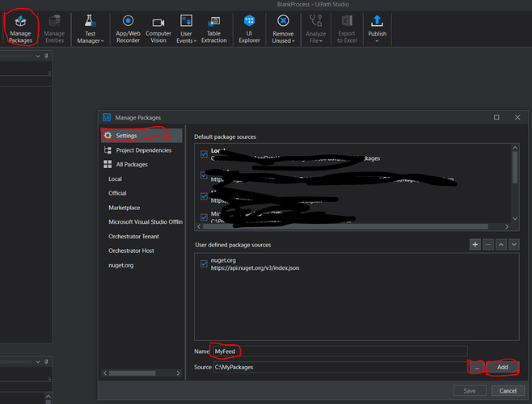Click Cancel in Manage Packages

click(508, 391)
